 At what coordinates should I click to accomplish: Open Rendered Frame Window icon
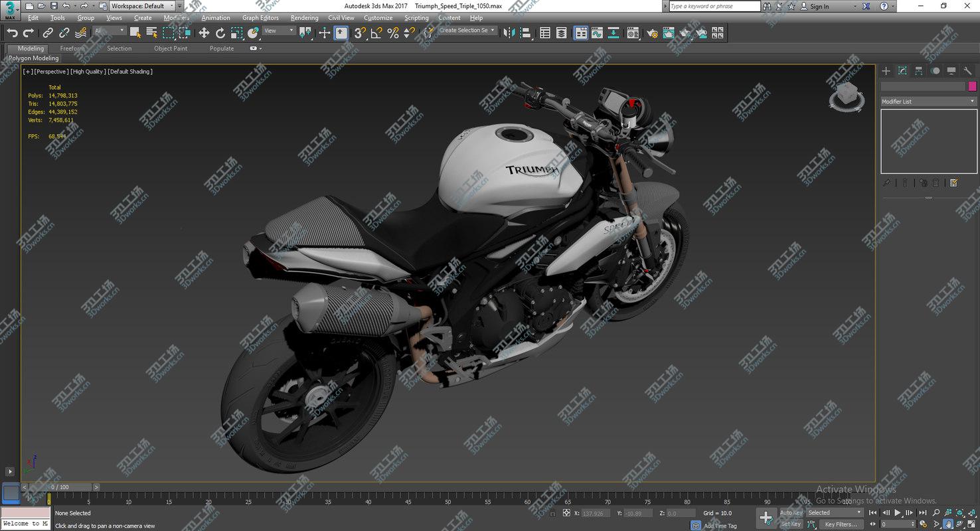click(x=669, y=33)
